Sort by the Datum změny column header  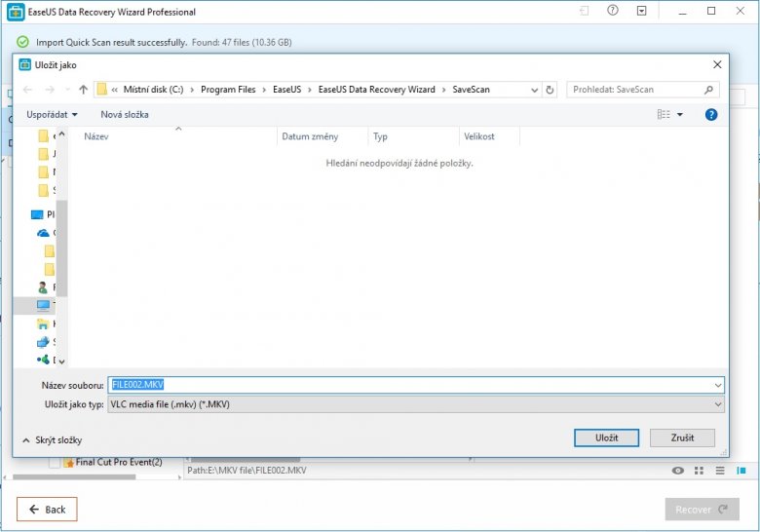[322, 136]
